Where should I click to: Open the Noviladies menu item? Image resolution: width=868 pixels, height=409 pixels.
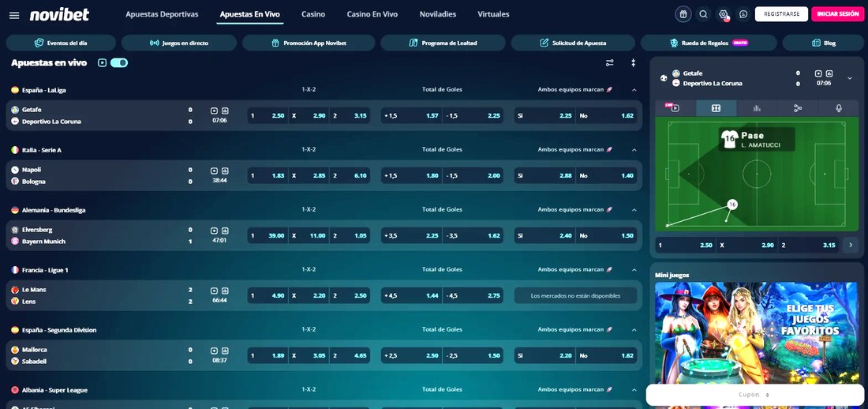coord(438,14)
